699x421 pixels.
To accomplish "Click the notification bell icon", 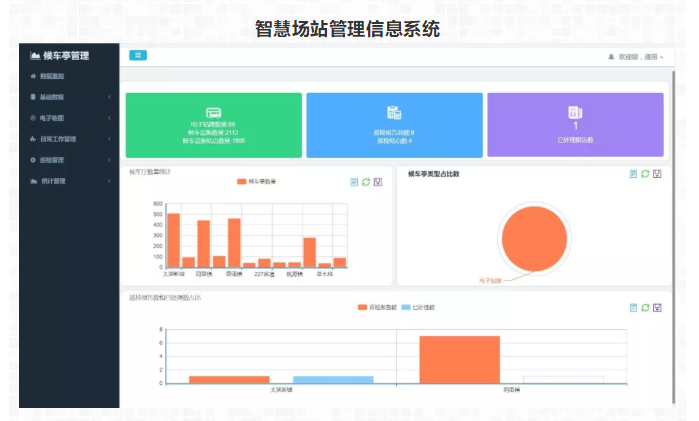I will pyautogui.click(x=611, y=57).
